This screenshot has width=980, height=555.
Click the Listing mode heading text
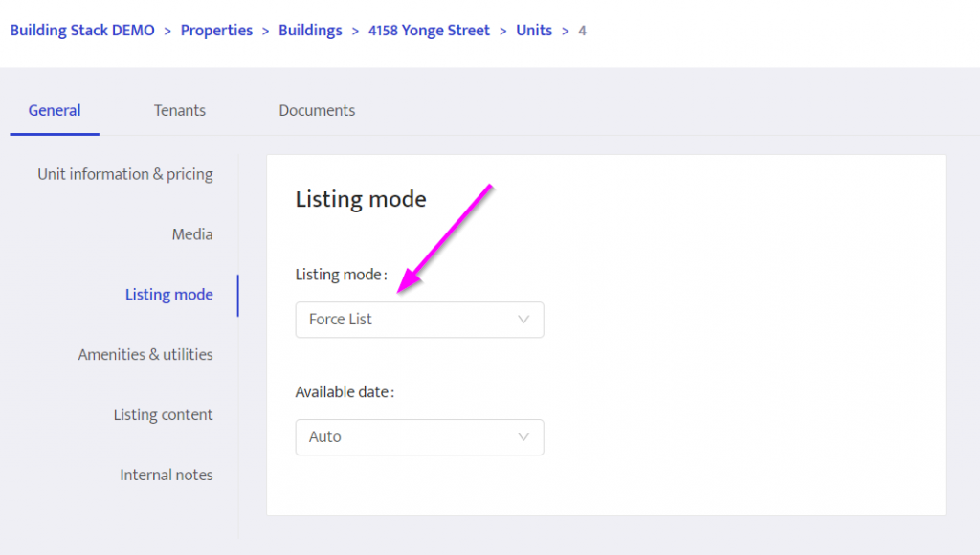click(361, 199)
